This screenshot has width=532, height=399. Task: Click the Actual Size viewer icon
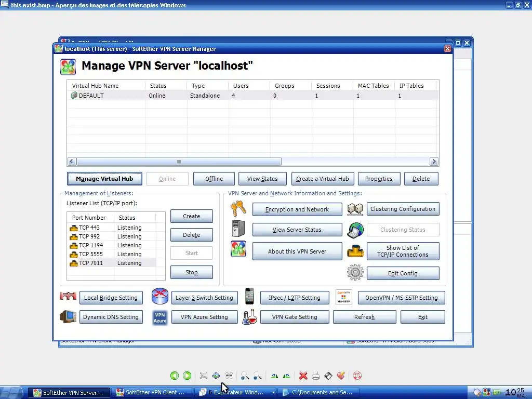coord(216,376)
